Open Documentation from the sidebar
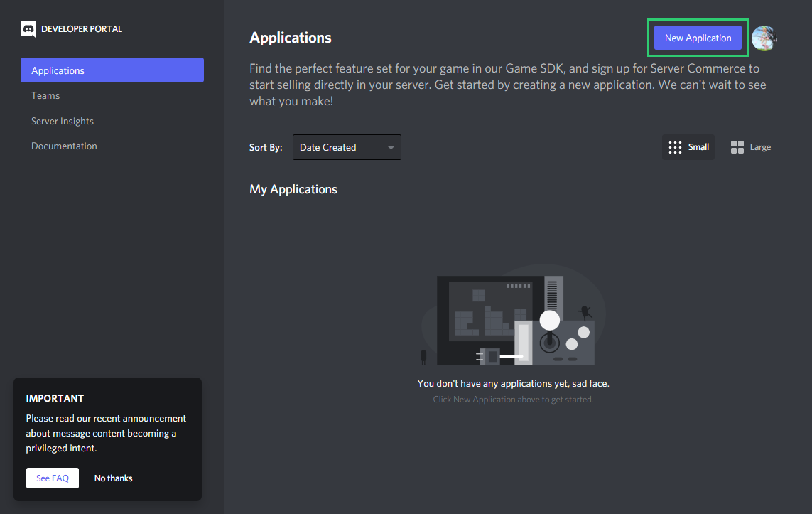Viewport: 812px width, 514px height. click(64, 146)
